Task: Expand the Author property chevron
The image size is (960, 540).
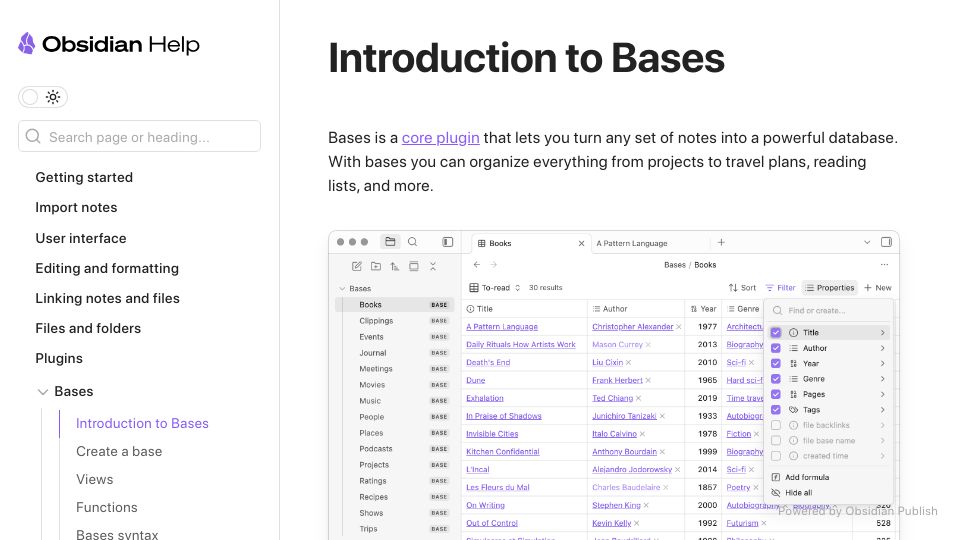Action: [883, 348]
